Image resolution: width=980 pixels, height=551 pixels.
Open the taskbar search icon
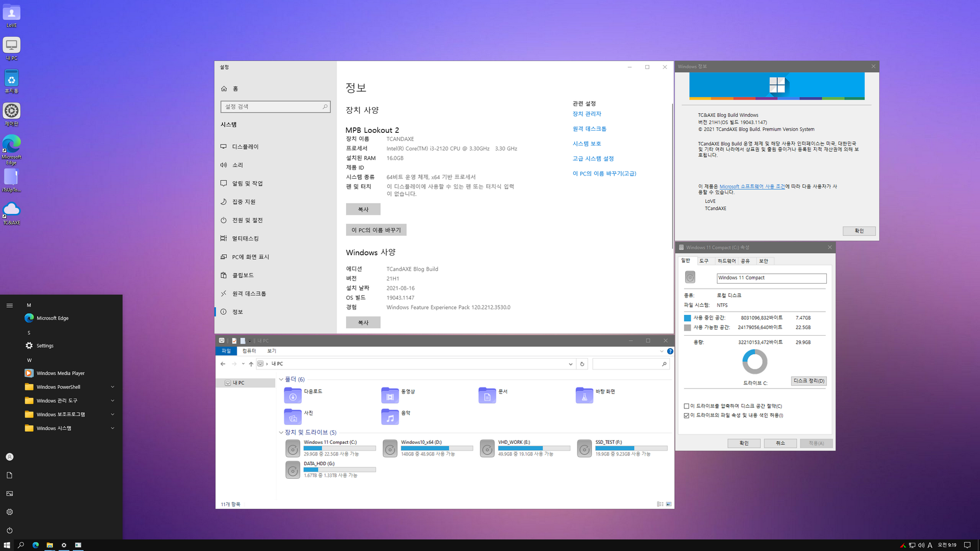pos(21,545)
